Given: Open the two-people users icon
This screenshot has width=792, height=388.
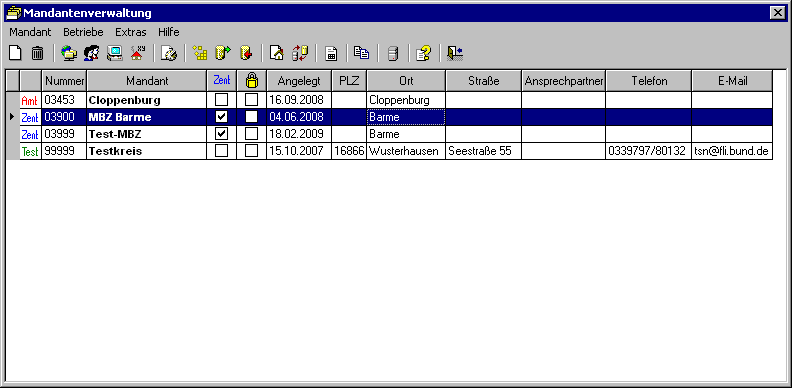Looking at the screenshot, I should click(91, 53).
